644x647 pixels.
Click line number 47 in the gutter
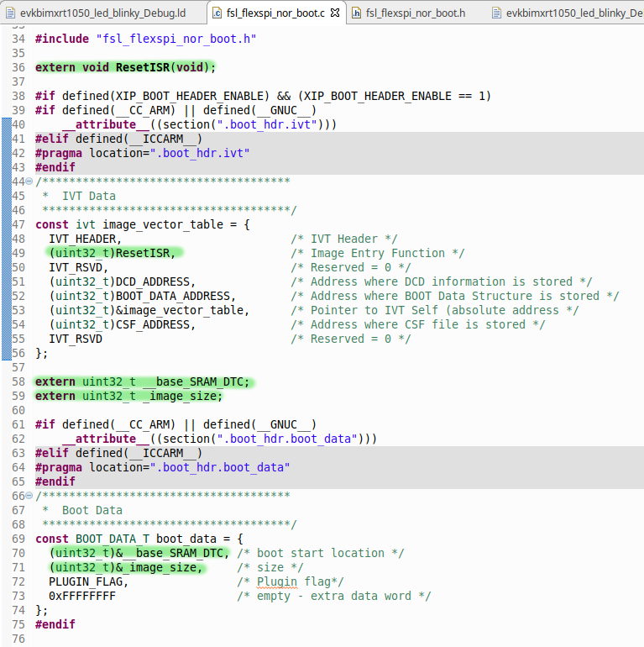tap(18, 224)
